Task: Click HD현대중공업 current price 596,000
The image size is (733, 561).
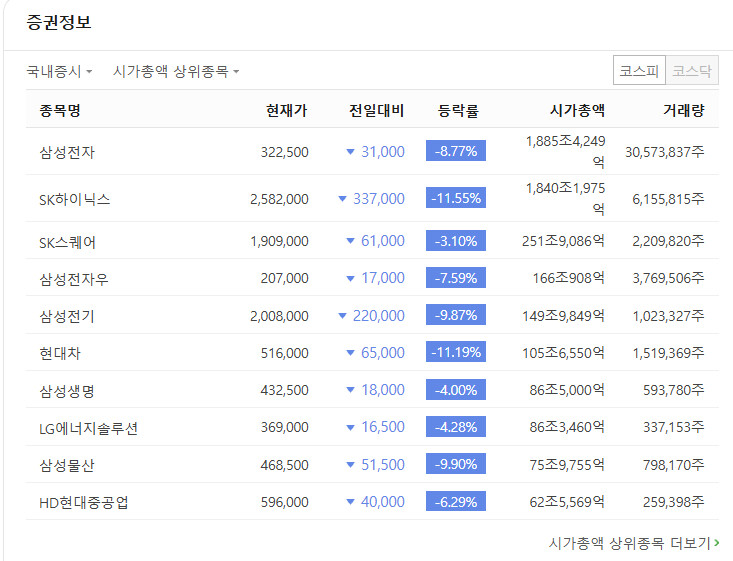Action: 284,502
